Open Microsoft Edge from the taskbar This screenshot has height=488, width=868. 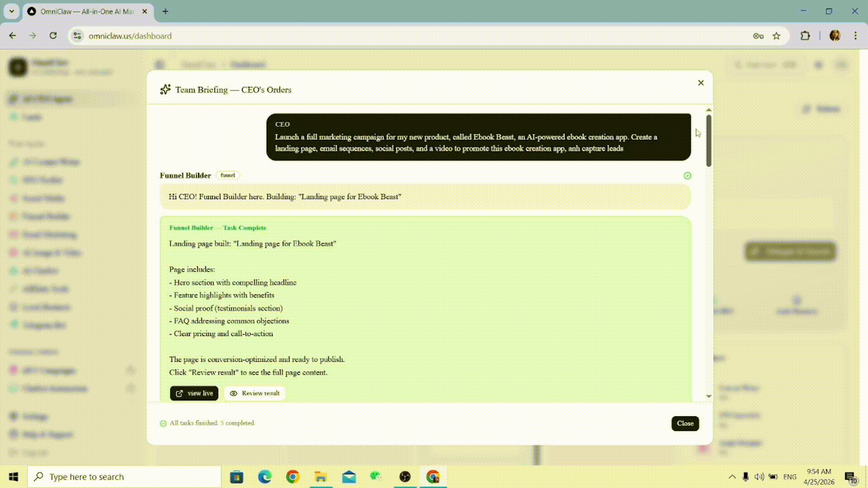(x=264, y=477)
